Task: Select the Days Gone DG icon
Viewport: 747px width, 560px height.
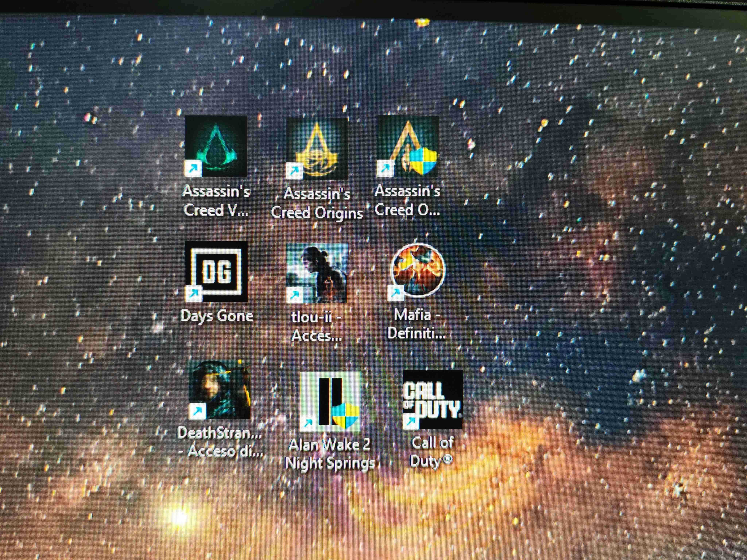Action: pos(216,271)
